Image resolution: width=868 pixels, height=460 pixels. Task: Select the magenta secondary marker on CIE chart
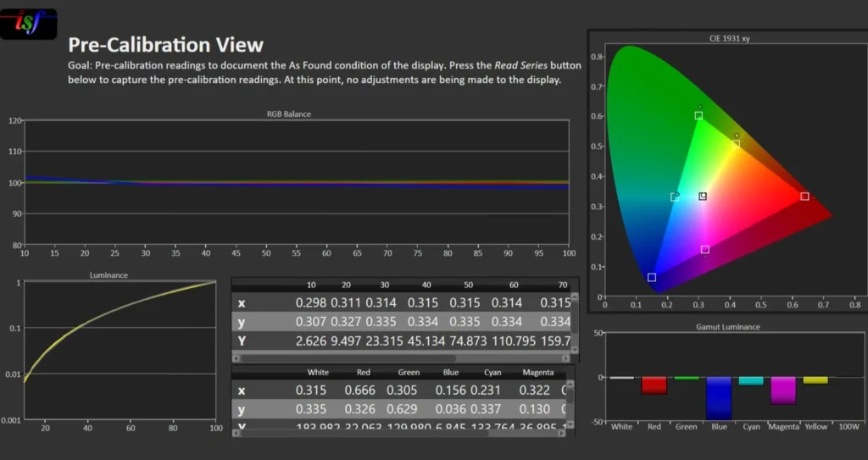pyautogui.click(x=704, y=250)
